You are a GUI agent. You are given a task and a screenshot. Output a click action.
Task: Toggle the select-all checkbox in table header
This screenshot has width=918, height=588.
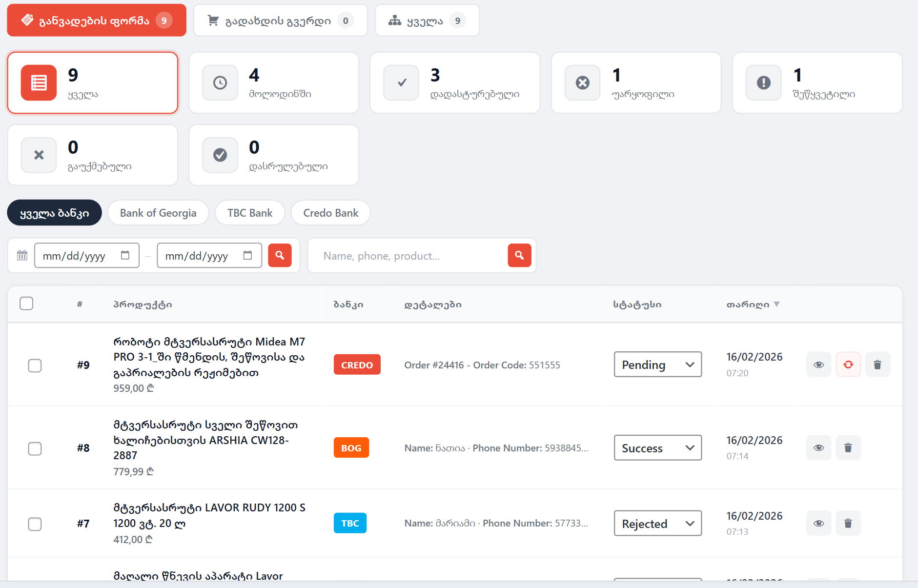(x=26, y=304)
